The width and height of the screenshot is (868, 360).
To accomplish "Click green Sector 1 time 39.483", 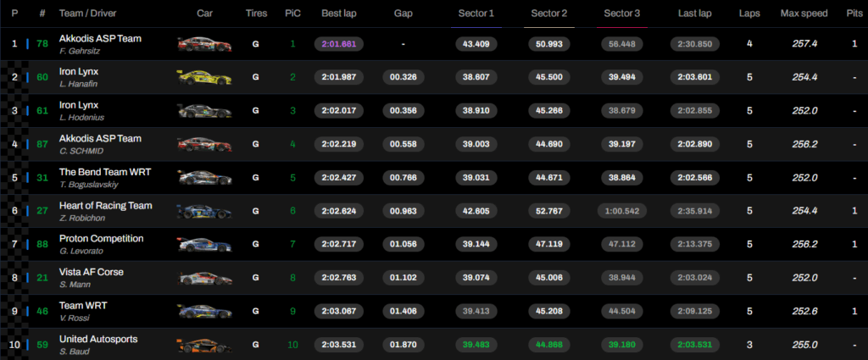I will [x=476, y=345].
